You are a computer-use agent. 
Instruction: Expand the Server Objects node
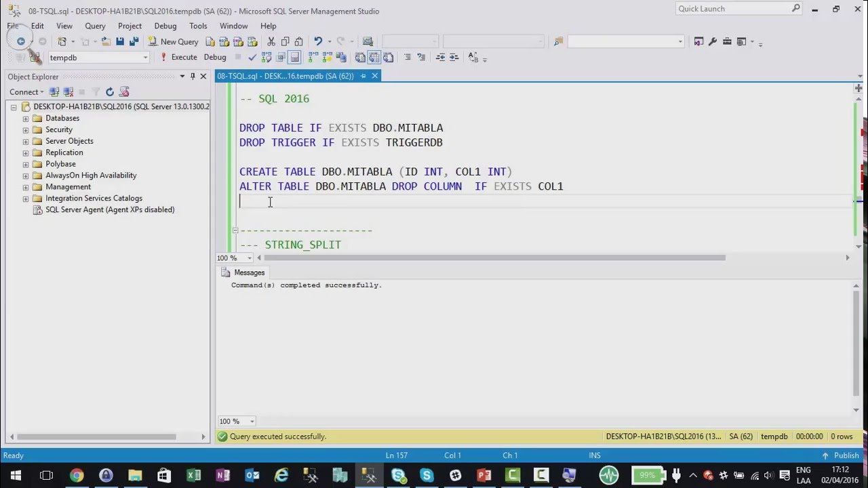coord(26,142)
